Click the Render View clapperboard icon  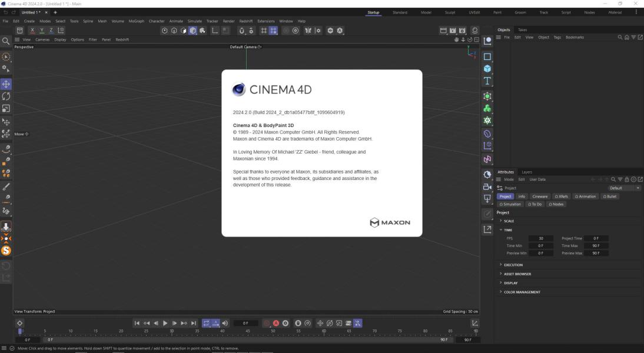443,31
